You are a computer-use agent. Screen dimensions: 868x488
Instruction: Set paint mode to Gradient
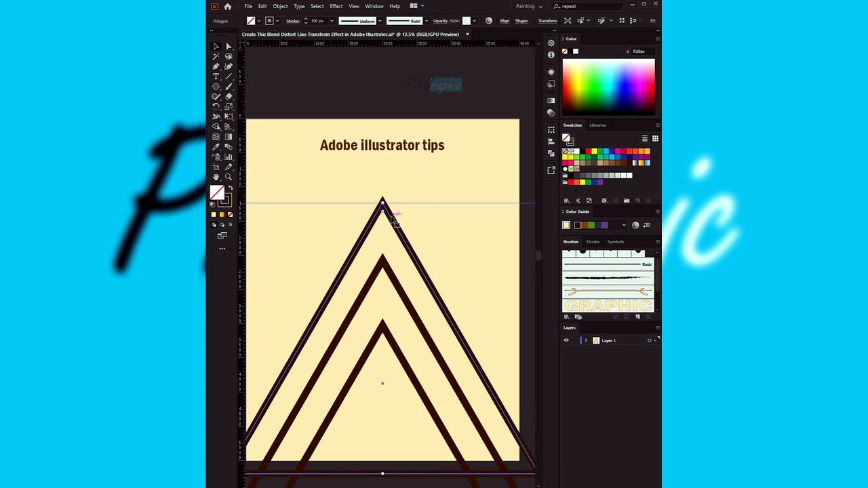222,214
